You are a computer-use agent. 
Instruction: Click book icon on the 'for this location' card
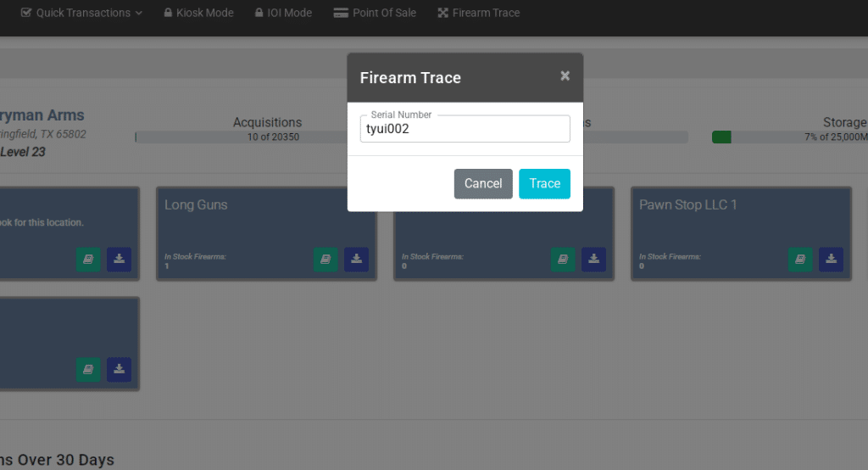(88, 259)
